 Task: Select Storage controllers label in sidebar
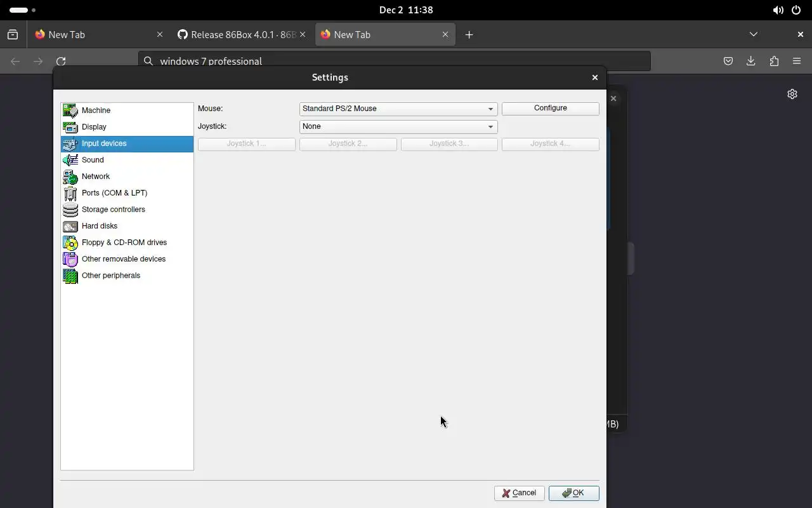[x=114, y=210]
